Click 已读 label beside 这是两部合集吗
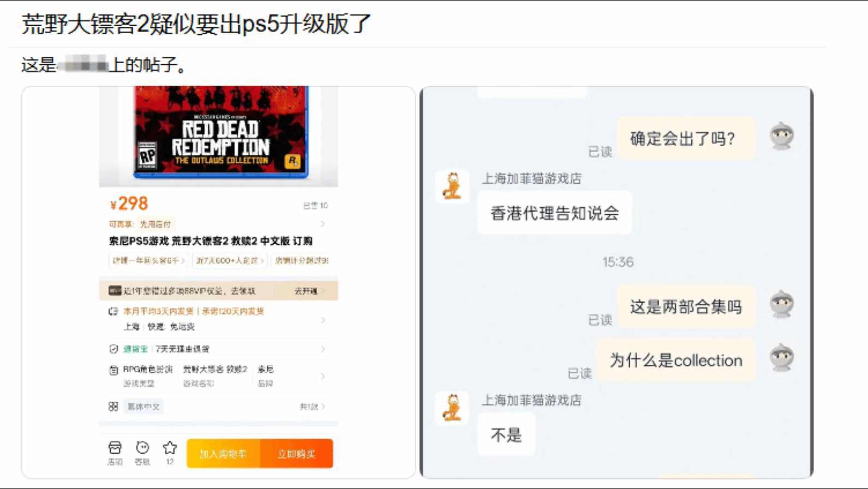 [600, 320]
